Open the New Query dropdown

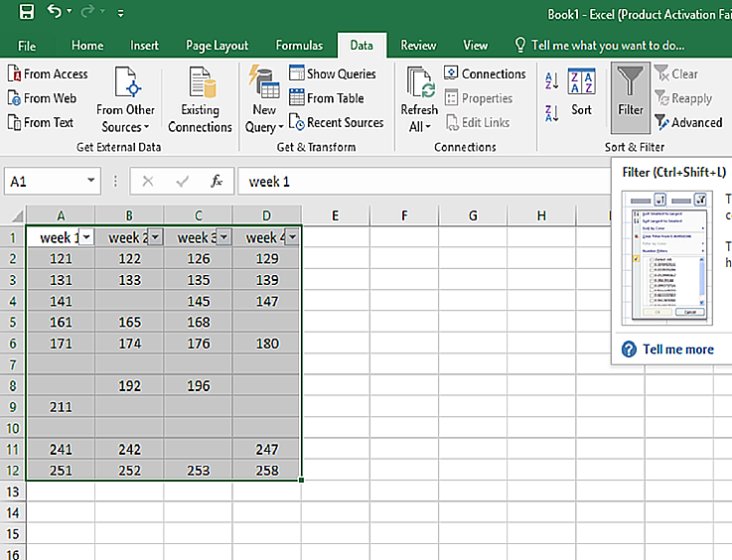pyautogui.click(x=264, y=99)
